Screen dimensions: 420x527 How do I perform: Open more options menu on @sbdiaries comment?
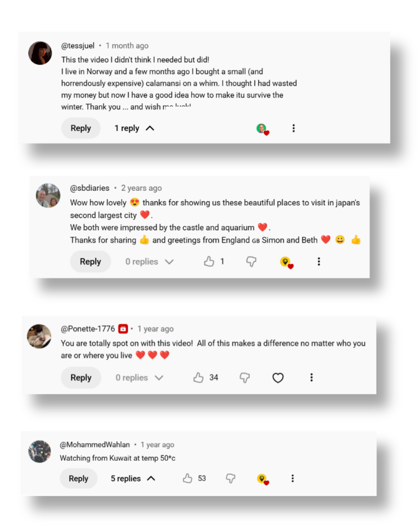pos(319,262)
